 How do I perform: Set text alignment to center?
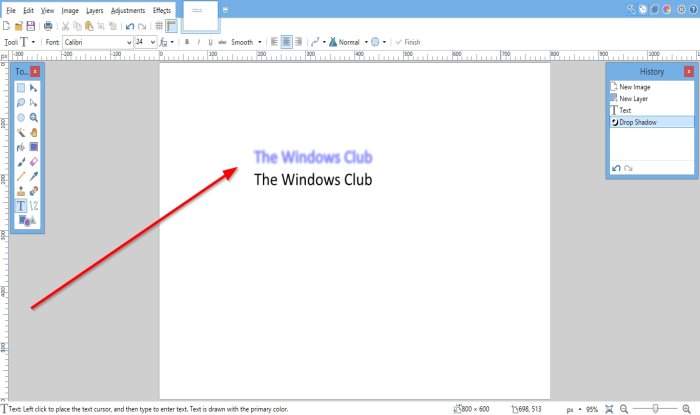click(x=287, y=42)
